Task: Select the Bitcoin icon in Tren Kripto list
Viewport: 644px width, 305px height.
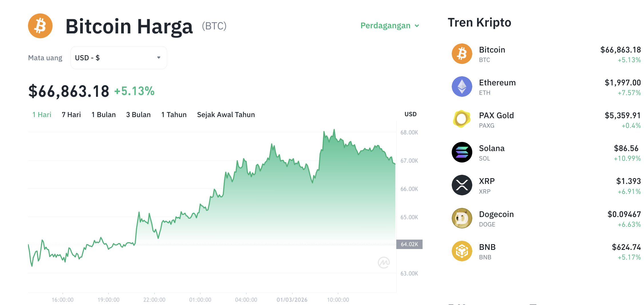Action: pos(461,54)
